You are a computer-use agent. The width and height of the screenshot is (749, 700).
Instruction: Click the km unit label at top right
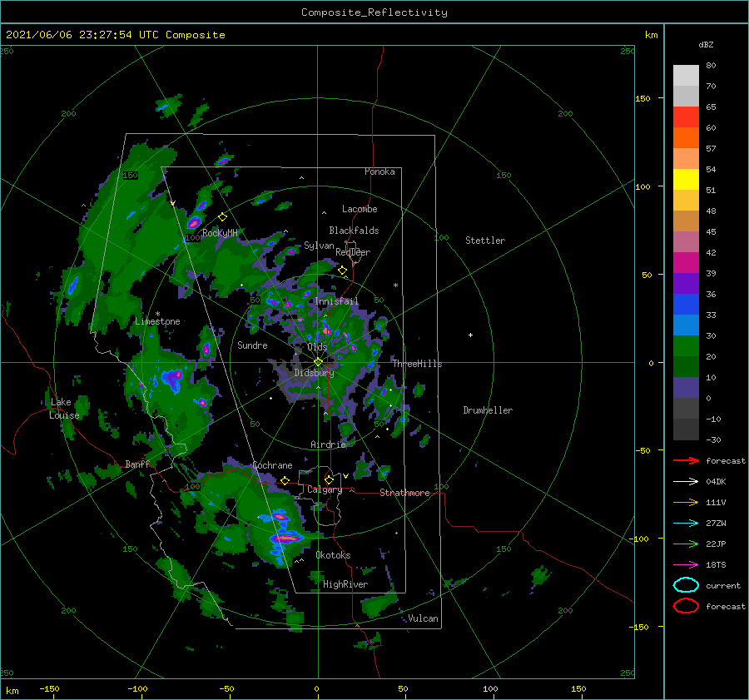pyautogui.click(x=651, y=35)
